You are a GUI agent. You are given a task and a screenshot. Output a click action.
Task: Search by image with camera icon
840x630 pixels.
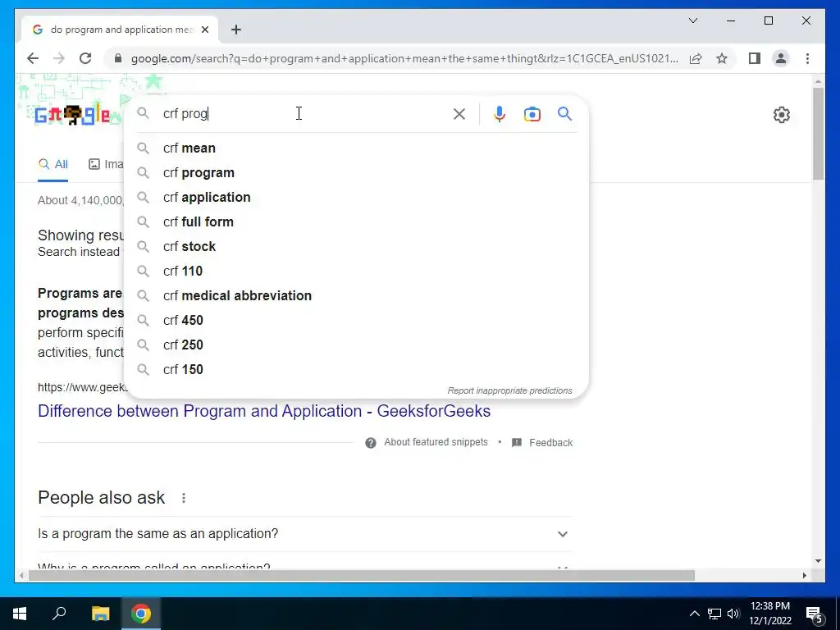coord(532,114)
